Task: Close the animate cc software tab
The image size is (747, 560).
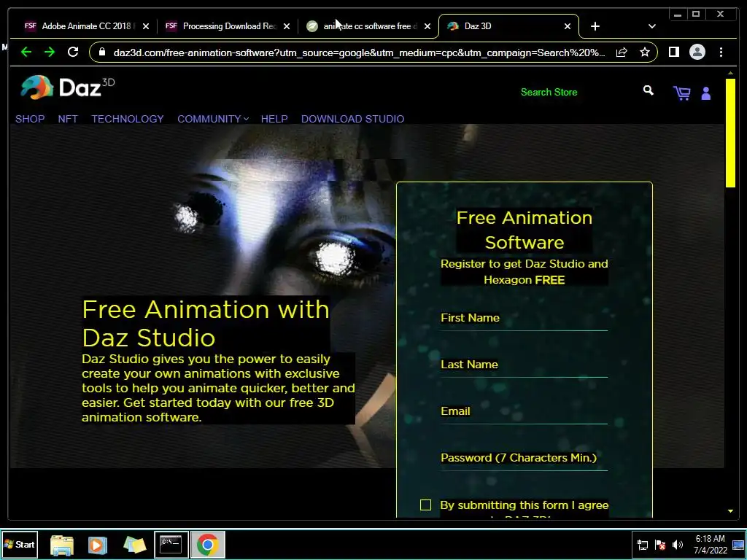Action: point(427,26)
